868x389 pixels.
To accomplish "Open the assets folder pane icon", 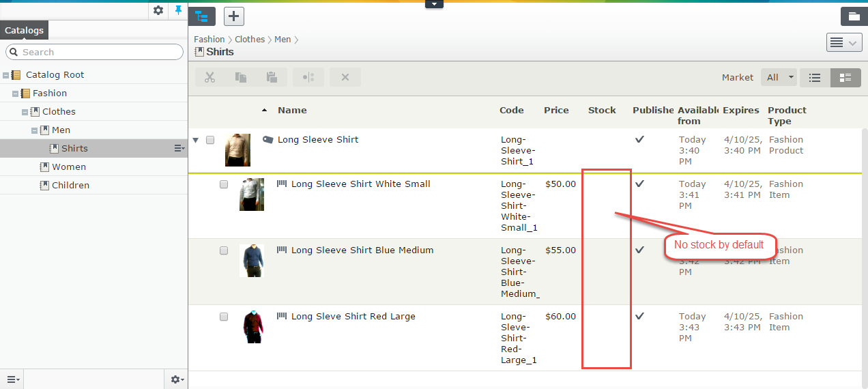I will point(854,16).
